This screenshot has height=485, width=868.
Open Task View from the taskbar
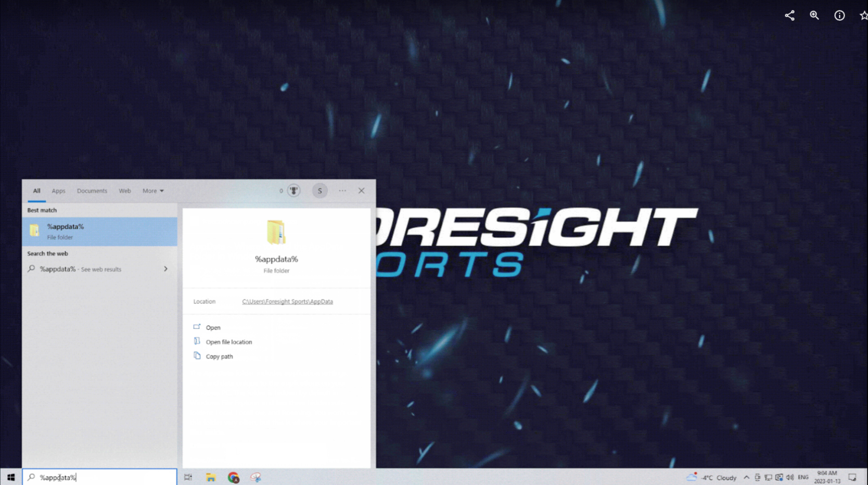pyautogui.click(x=188, y=477)
